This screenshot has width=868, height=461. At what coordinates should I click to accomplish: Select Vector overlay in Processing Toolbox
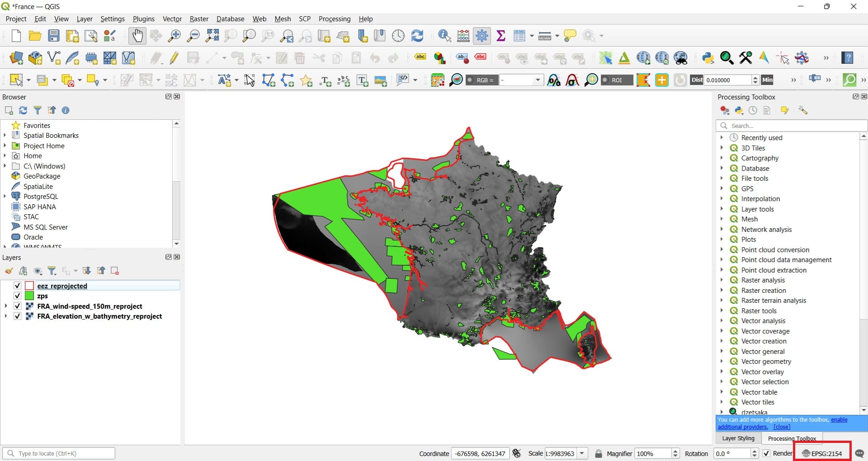[x=762, y=372]
